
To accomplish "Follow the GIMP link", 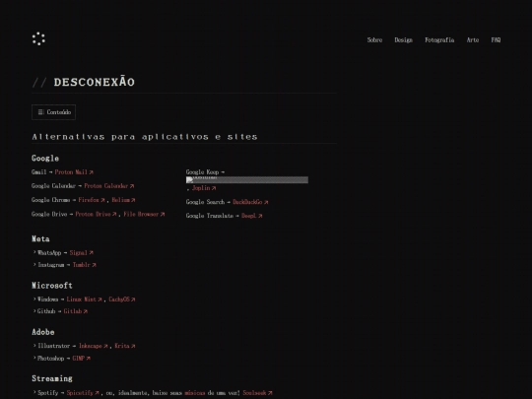I will click(x=81, y=359).
